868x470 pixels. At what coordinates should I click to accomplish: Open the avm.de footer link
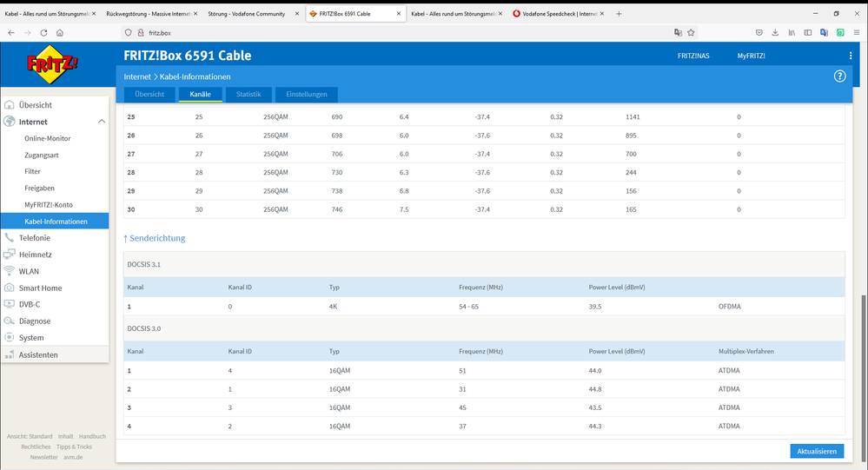coord(73,457)
